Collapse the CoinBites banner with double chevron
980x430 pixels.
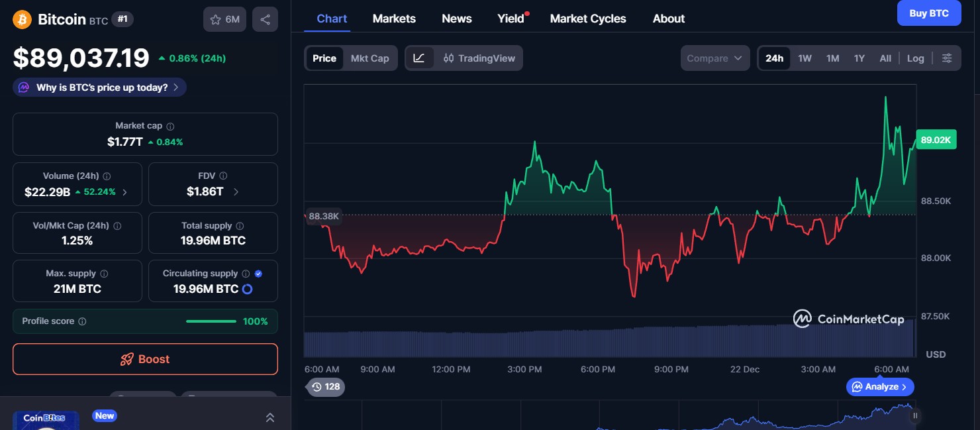[270, 417]
